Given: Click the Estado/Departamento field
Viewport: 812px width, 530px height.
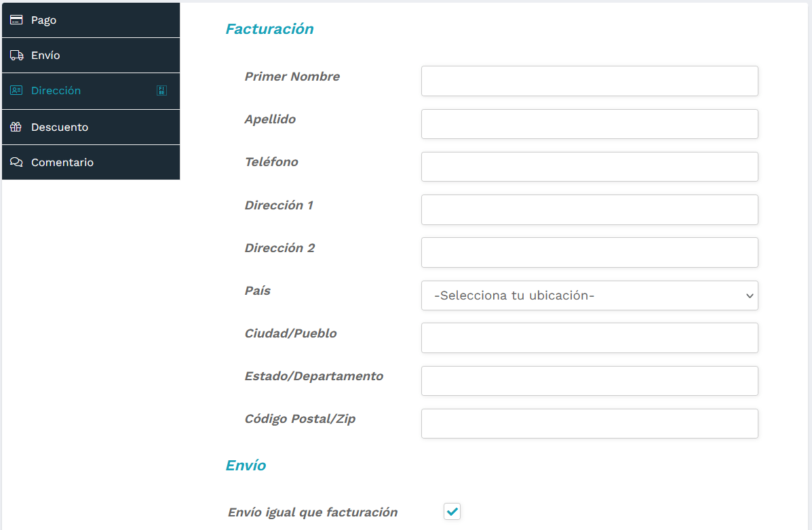Looking at the screenshot, I should tap(589, 380).
